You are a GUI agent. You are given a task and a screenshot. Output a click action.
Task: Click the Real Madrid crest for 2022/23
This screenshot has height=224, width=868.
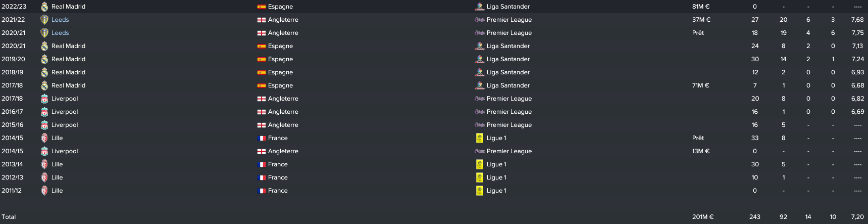point(44,7)
